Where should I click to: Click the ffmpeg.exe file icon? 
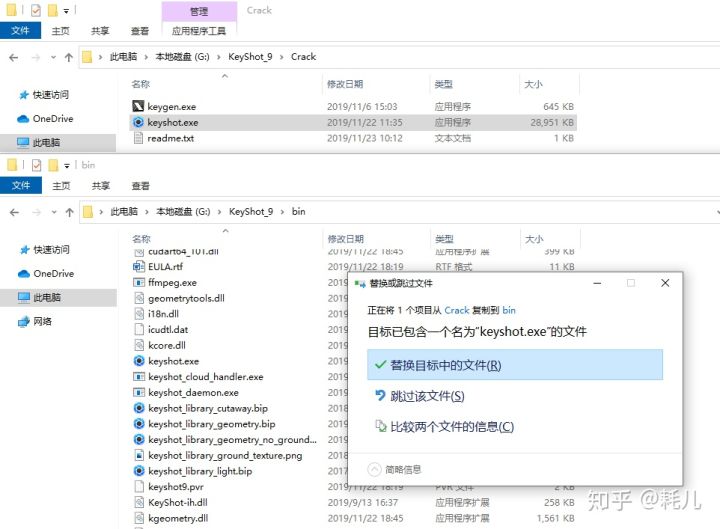(x=139, y=282)
